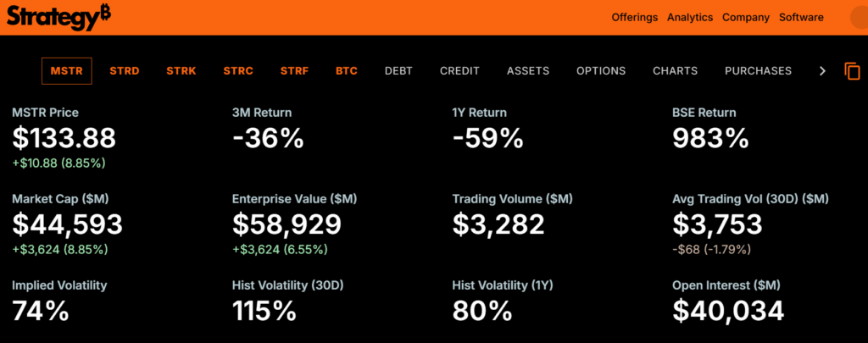View the PURCHASES tab
868x343 pixels.
758,71
